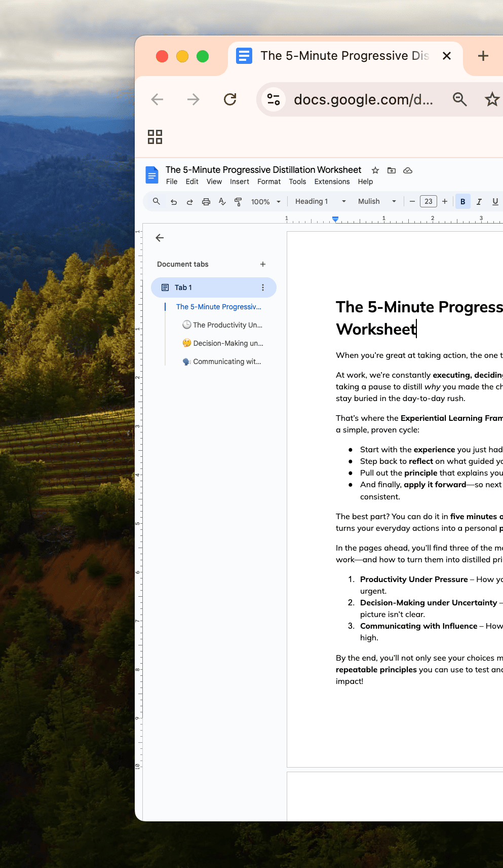503x868 pixels.
Task: Print the document using printer icon
Action: tap(206, 202)
